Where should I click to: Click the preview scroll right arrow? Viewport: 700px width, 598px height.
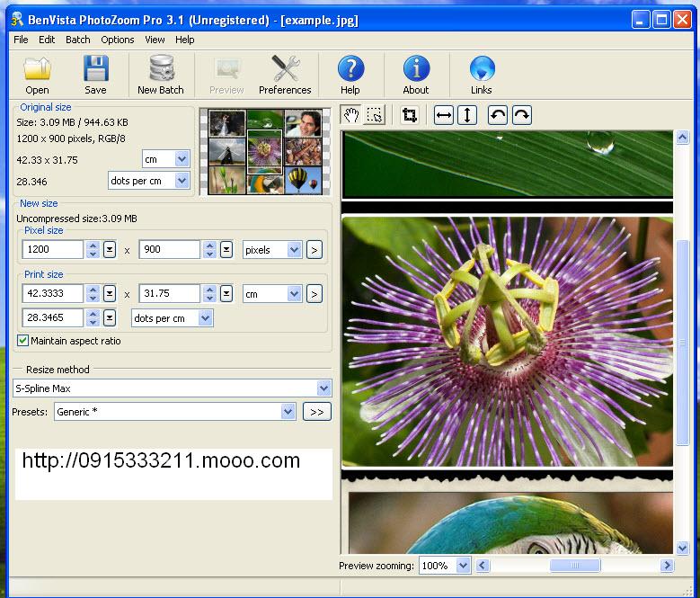pyautogui.click(x=667, y=566)
